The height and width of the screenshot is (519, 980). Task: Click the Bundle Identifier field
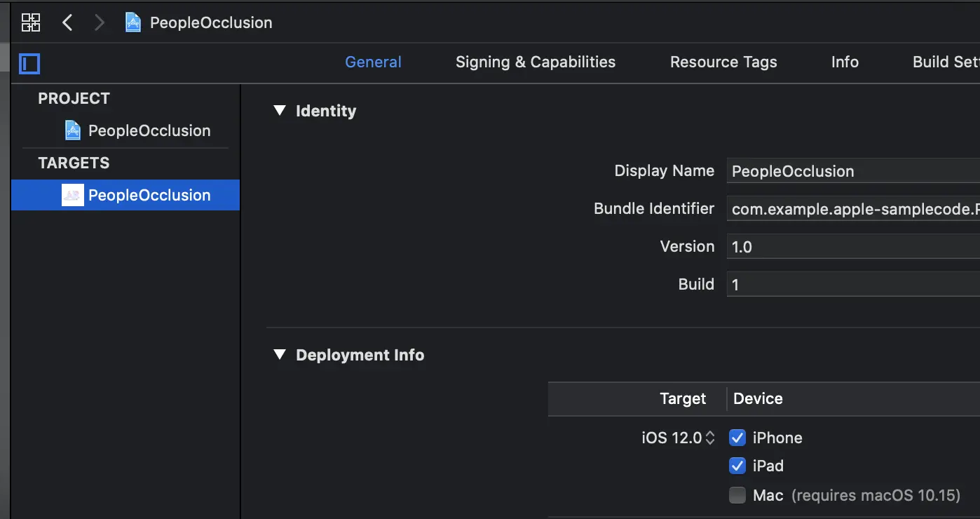click(852, 209)
